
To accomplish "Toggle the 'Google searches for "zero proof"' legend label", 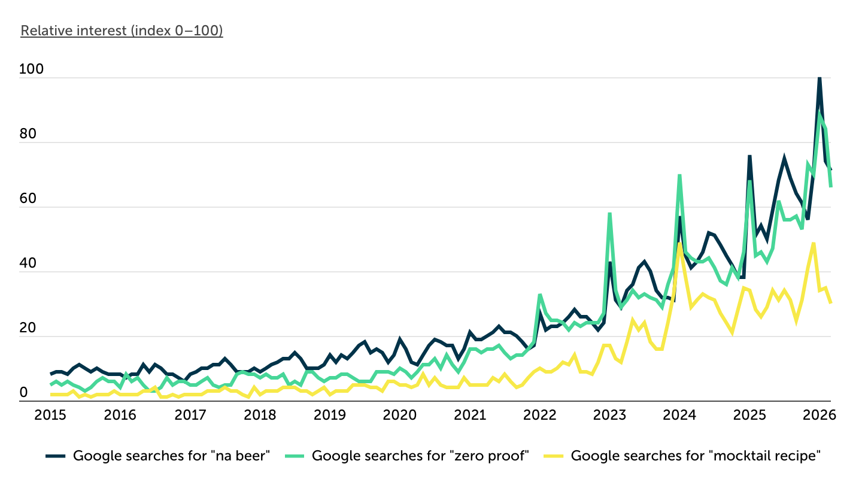I will [421, 456].
